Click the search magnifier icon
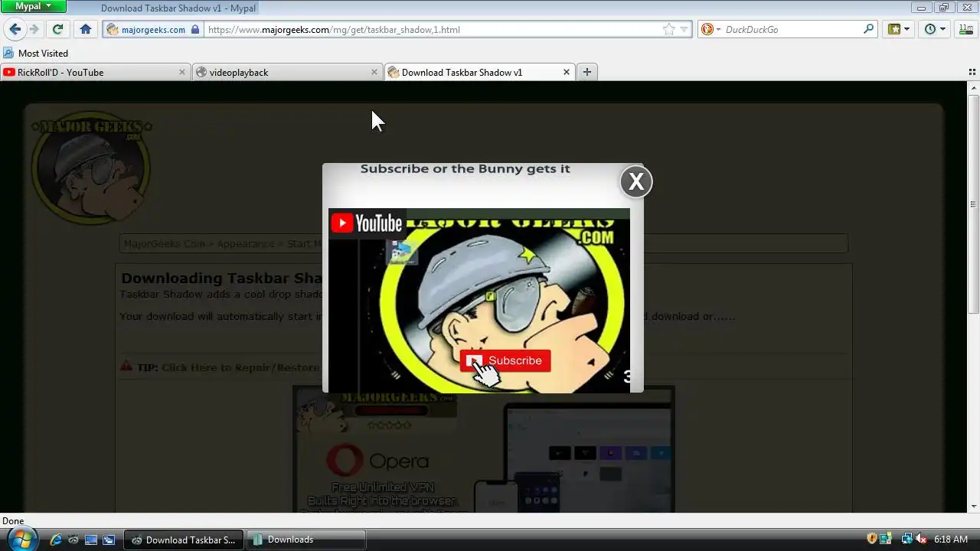 click(868, 29)
